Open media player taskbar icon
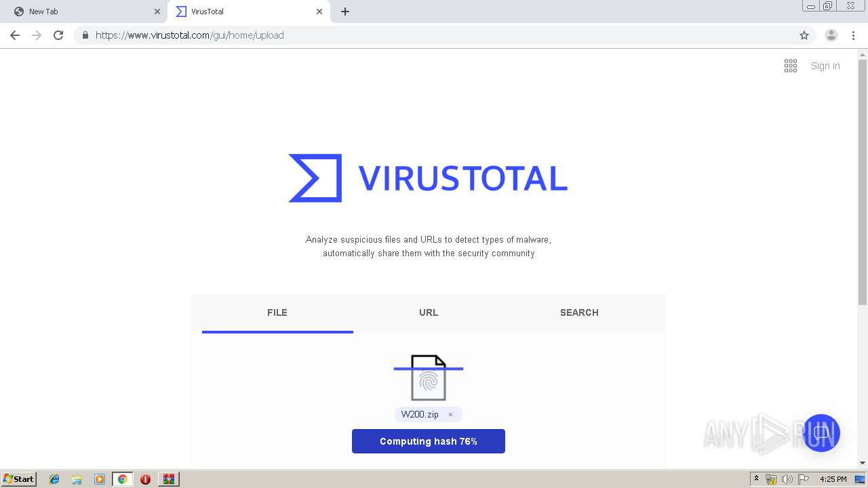Screen dimensions: 868x488 pyautogui.click(x=100, y=479)
